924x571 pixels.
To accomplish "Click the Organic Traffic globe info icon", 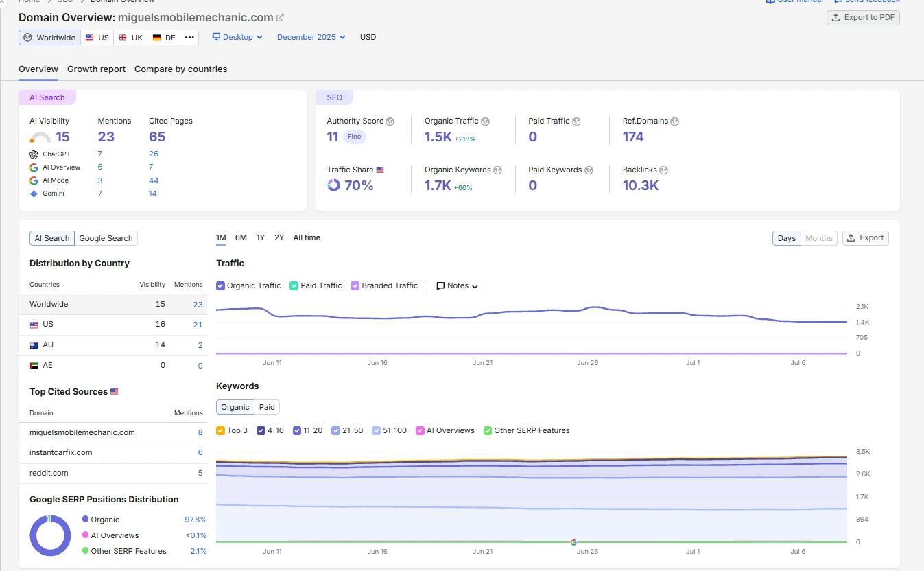I will (x=485, y=121).
